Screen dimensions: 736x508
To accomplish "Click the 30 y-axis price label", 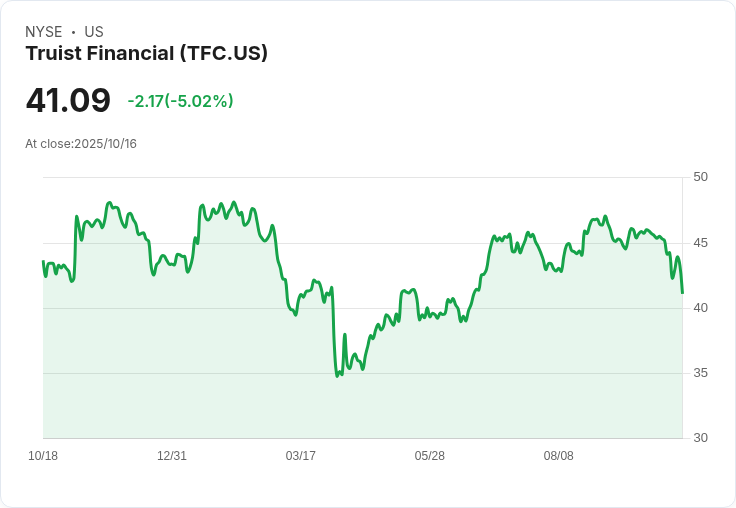I will pos(700,438).
